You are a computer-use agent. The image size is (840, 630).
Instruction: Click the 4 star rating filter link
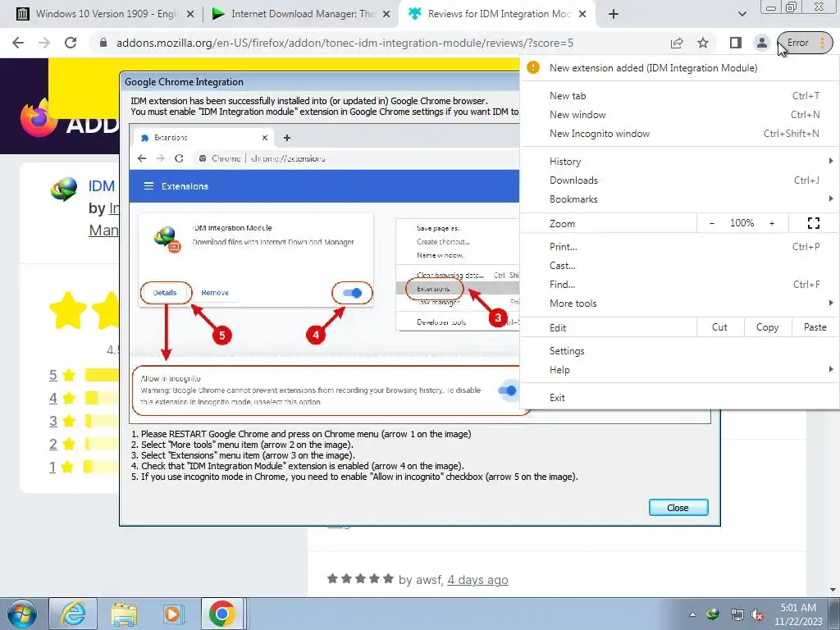pos(53,398)
